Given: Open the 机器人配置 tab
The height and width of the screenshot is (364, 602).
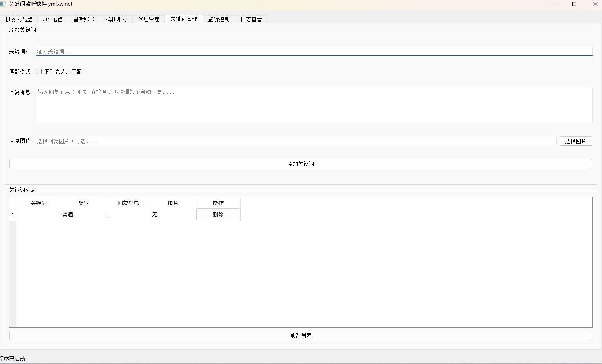Looking at the screenshot, I should pyautogui.click(x=19, y=19).
